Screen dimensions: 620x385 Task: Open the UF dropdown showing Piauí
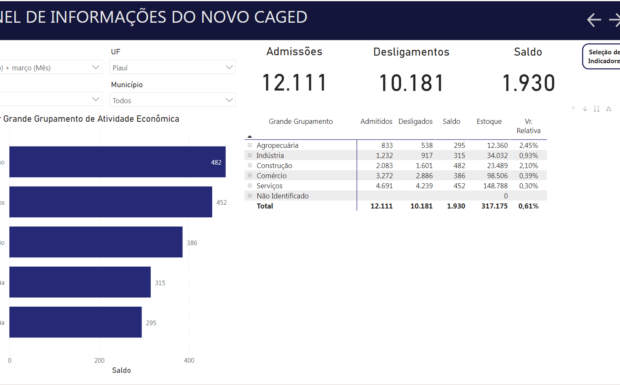pos(172,68)
